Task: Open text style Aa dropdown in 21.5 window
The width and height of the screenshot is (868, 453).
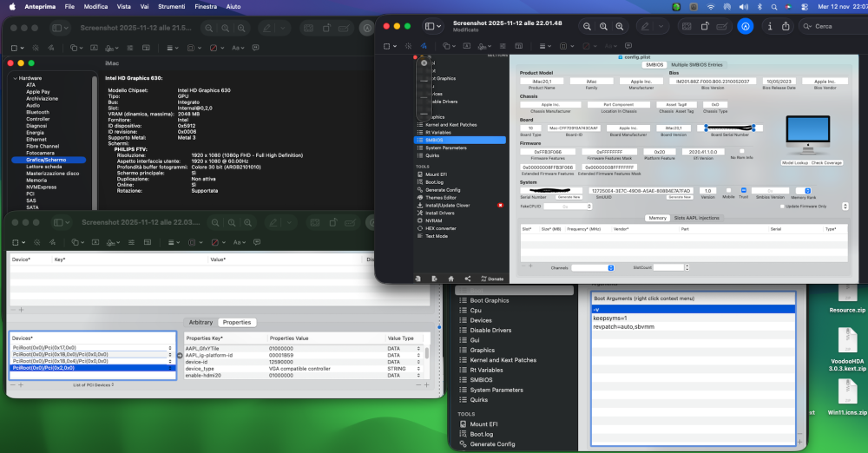Action: point(237,49)
